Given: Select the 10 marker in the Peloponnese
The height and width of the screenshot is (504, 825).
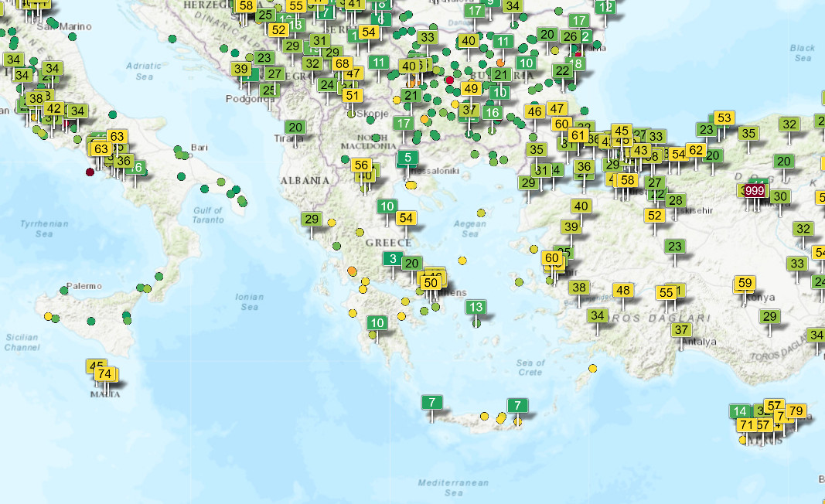Looking at the screenshot, I should [377, 323].
